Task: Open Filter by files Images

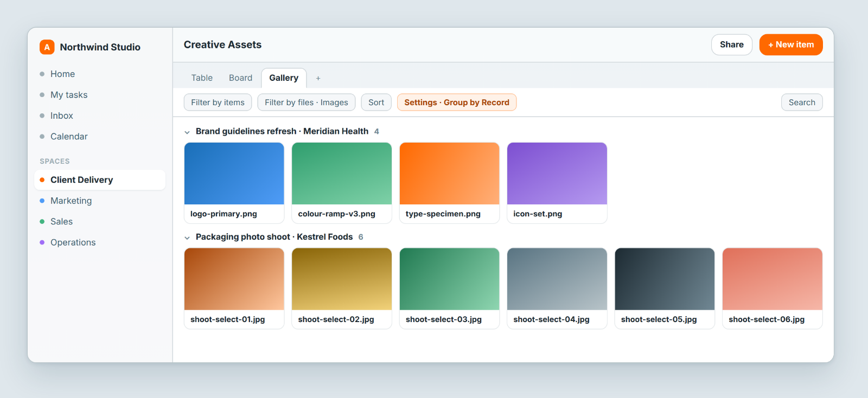Action: point(307,102)
